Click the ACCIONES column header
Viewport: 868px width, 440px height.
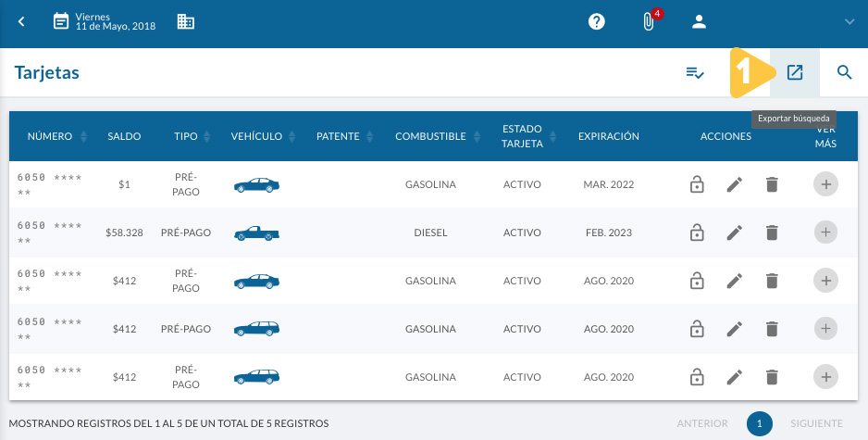tap(725, 136)
